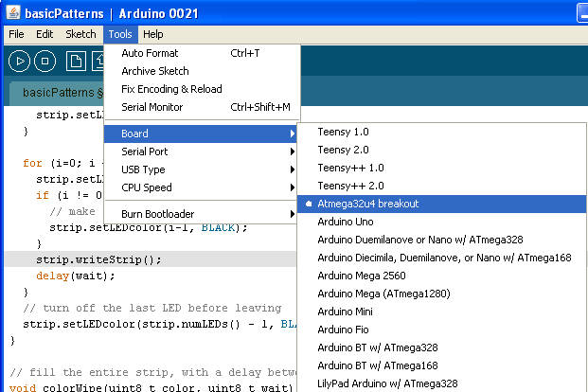
Task: Click the New sketch toolbar icon
Action: coord(76,62)
